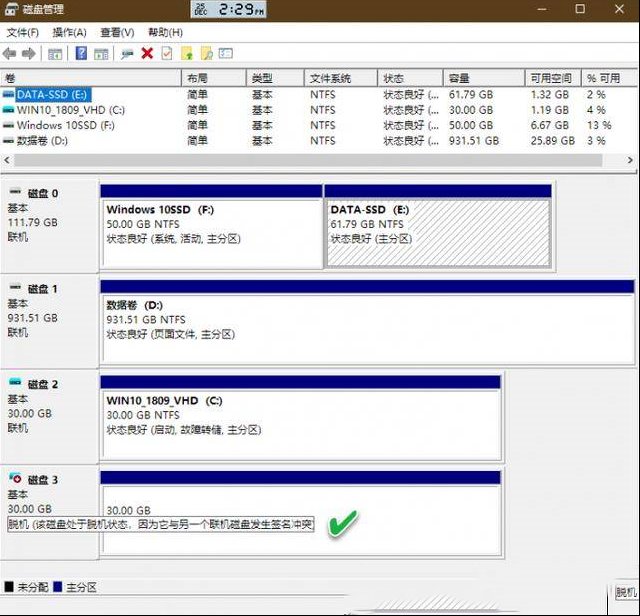Open properties via checkmark page icon
Screen dimensions: 640x616
[x=167, y=53]
